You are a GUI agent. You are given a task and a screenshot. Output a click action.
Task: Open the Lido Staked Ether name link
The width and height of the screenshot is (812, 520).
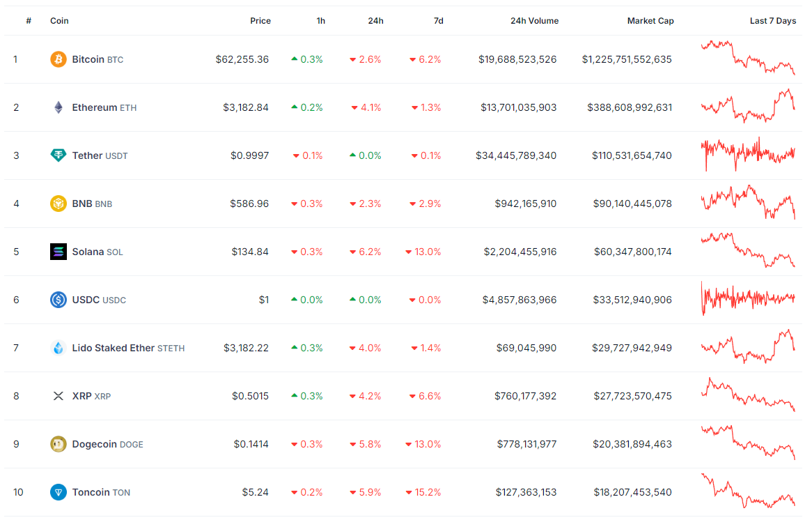tap(113, 348)
